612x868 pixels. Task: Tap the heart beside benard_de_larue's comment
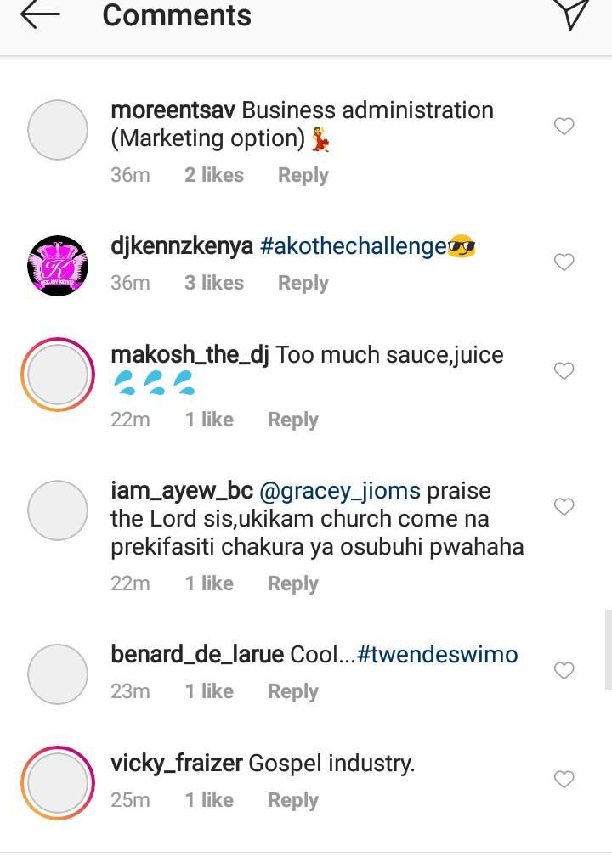(x=564, y=670)
